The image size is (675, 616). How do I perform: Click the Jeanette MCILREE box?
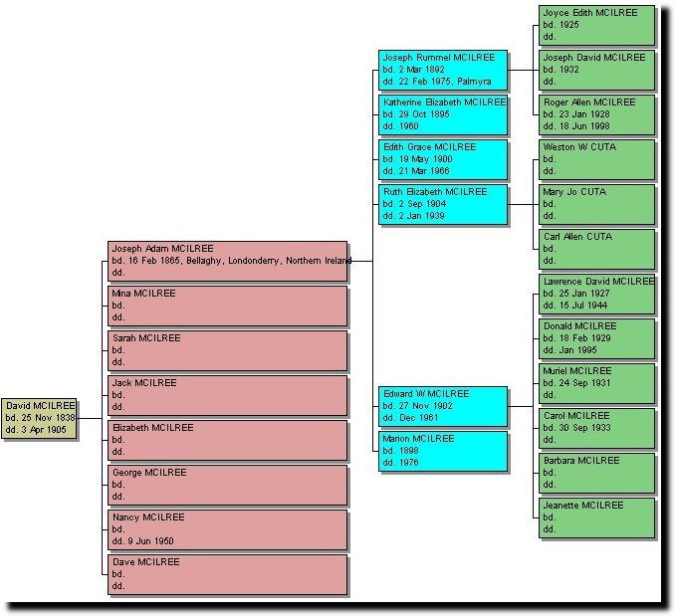pos(596,517)
